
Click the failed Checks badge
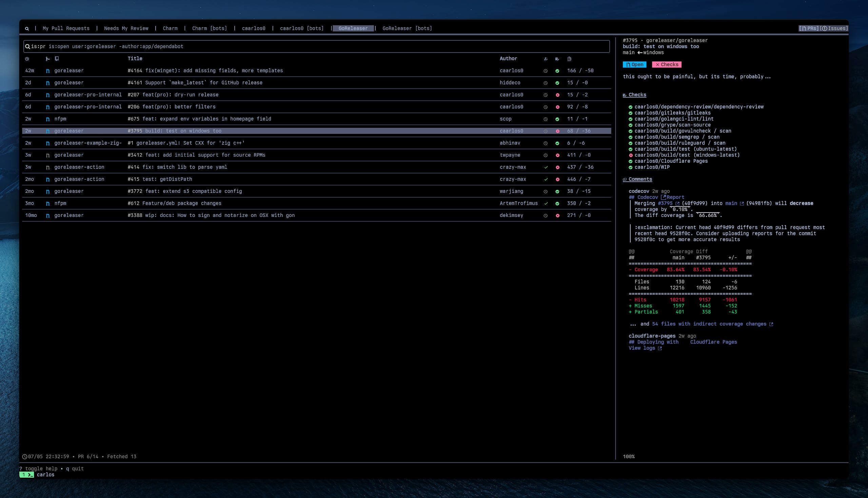(667, 65)
